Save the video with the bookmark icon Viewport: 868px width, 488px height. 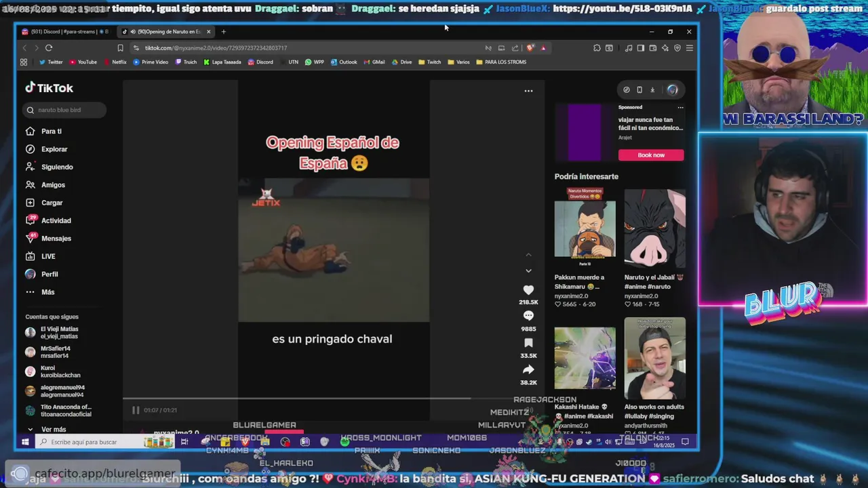[x=528, y=343]
